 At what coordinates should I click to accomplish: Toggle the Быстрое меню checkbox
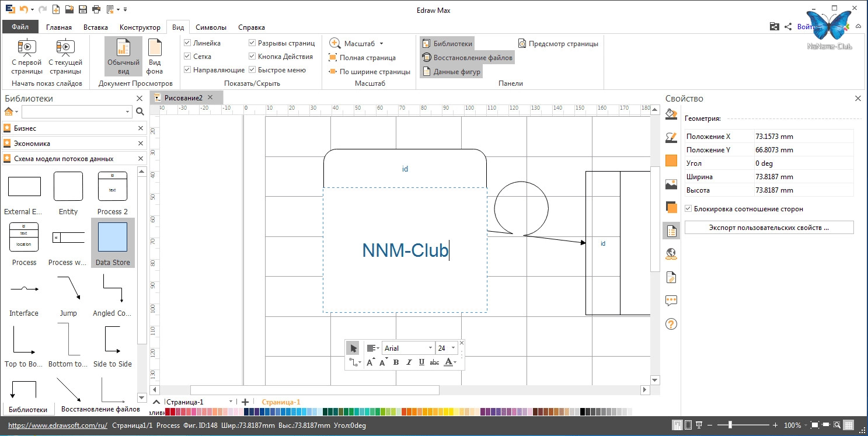pyautogui.click(x=252, y=70)
